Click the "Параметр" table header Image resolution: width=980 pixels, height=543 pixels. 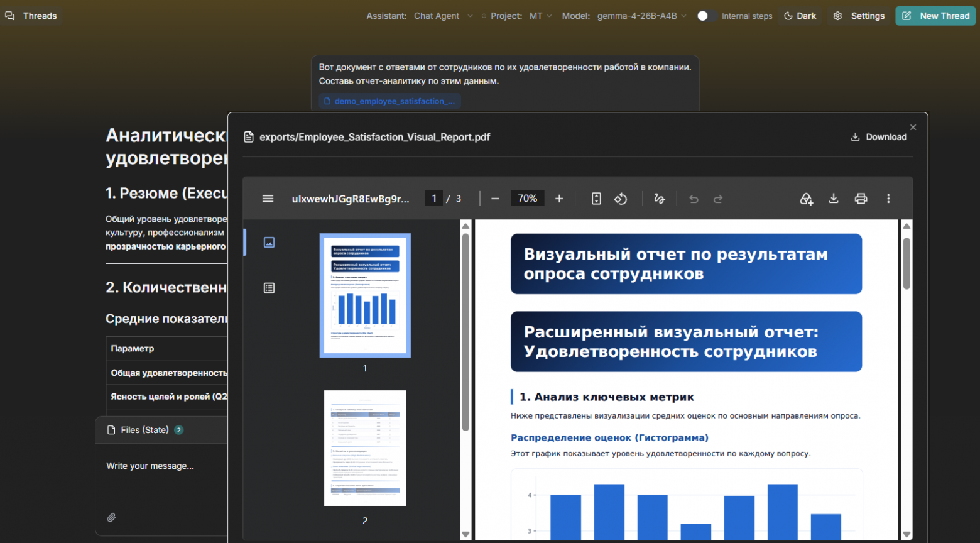[133, 348]
